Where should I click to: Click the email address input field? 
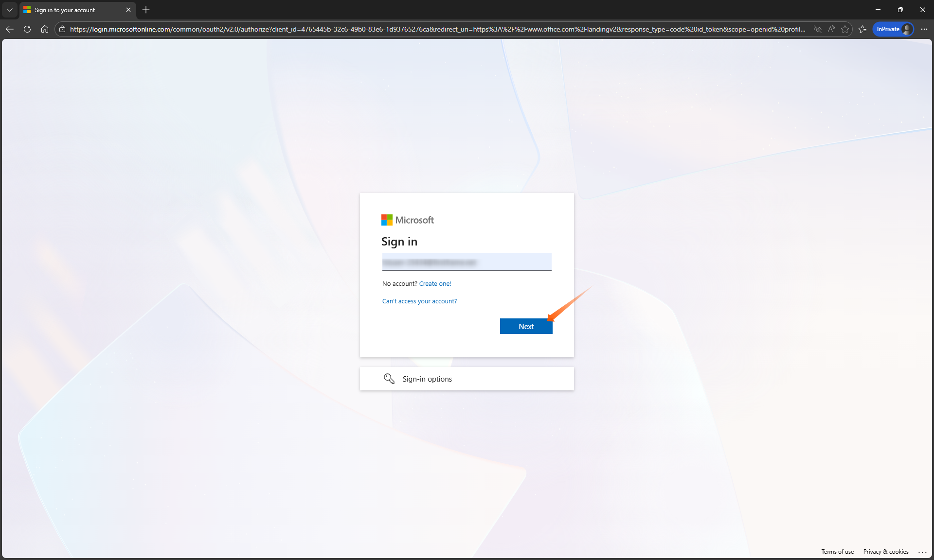[467, 262]
